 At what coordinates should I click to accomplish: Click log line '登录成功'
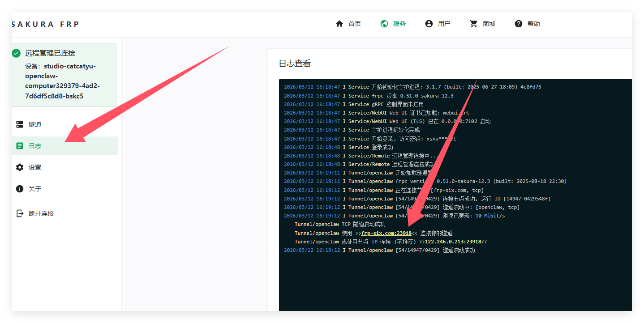tap(339, 147)
